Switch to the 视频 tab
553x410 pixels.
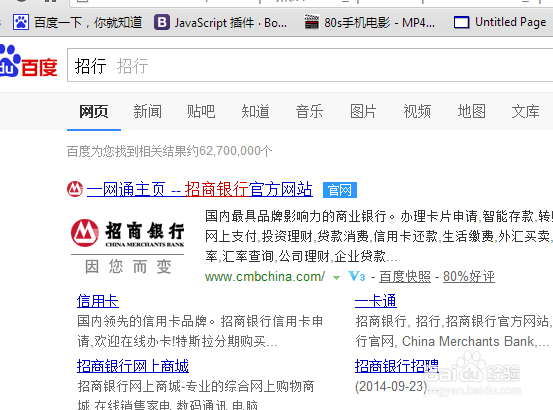417,112
